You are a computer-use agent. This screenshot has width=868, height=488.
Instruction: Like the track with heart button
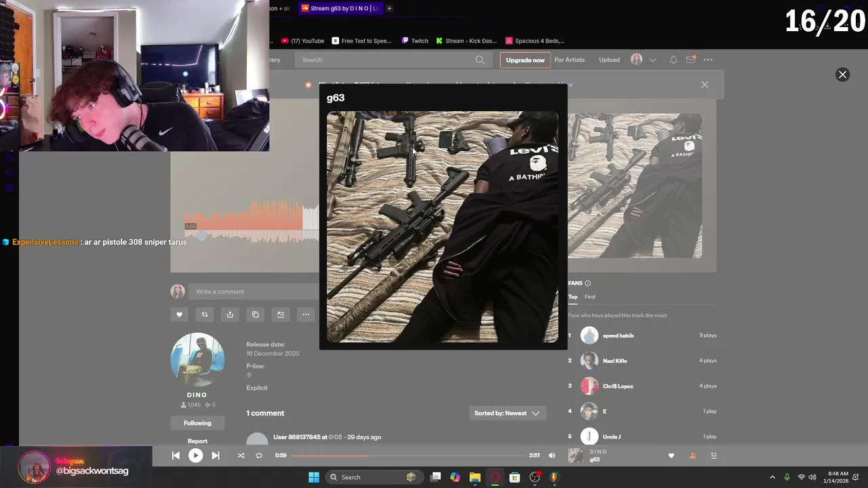[179, 314]
